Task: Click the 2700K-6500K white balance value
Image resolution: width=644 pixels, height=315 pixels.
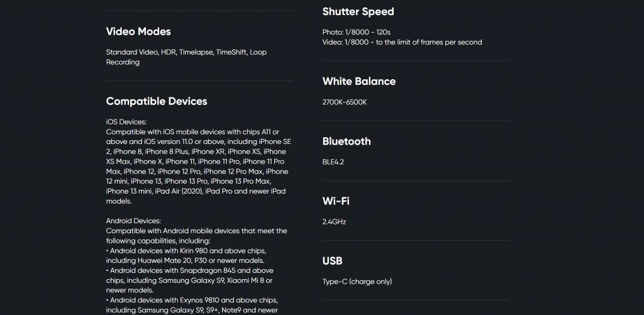Action: click(x=345, y=102)
